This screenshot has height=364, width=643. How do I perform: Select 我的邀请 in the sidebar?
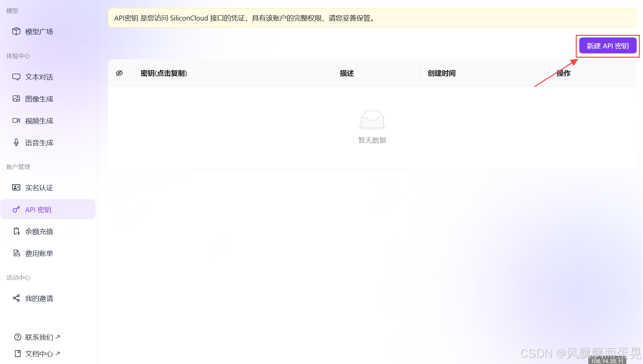[39, 298]
